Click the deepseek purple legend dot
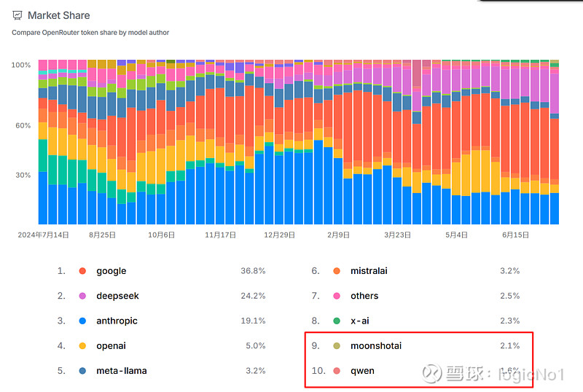 [82, 296]
